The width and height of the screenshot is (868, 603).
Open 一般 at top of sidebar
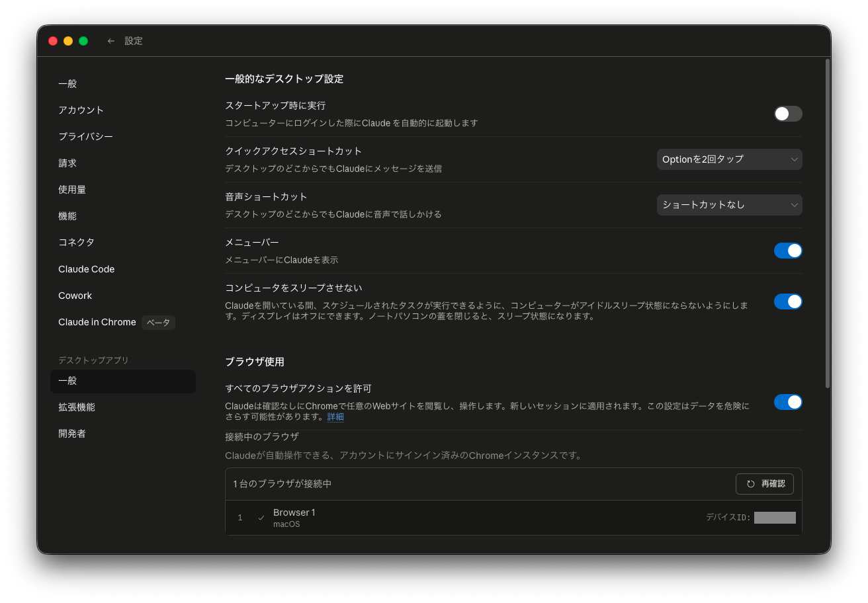(x=122, y=84)
